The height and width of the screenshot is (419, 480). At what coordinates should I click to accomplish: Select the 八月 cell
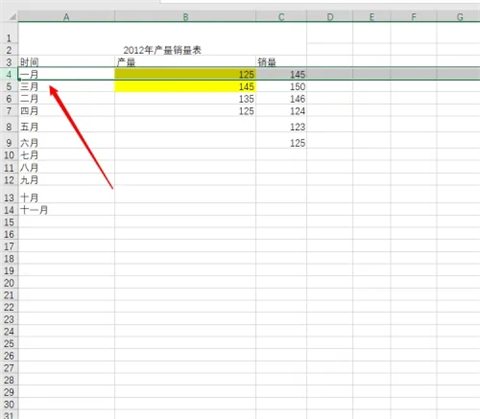coord(66,167)
